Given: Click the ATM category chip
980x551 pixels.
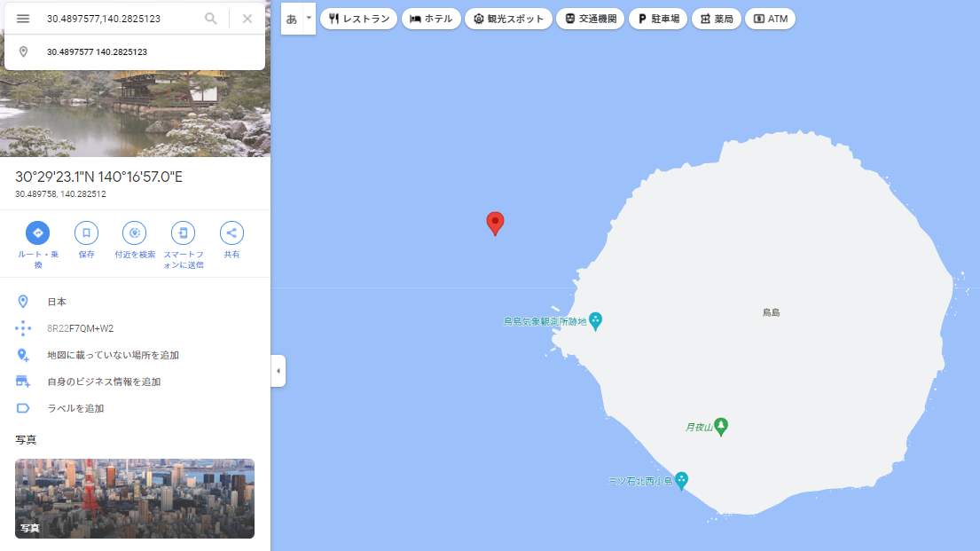Looking at the screenshot, I should coord(770,19).
